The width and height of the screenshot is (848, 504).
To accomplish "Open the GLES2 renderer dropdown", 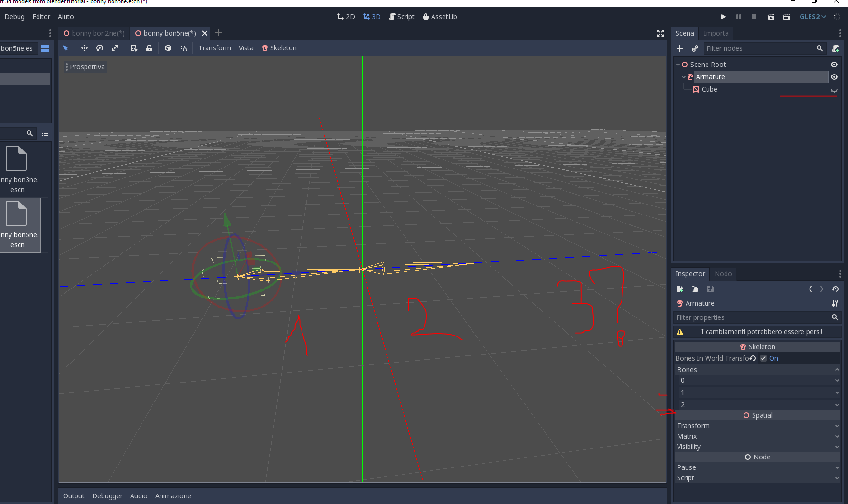I will pyautogui.click(x=812, y=16).
